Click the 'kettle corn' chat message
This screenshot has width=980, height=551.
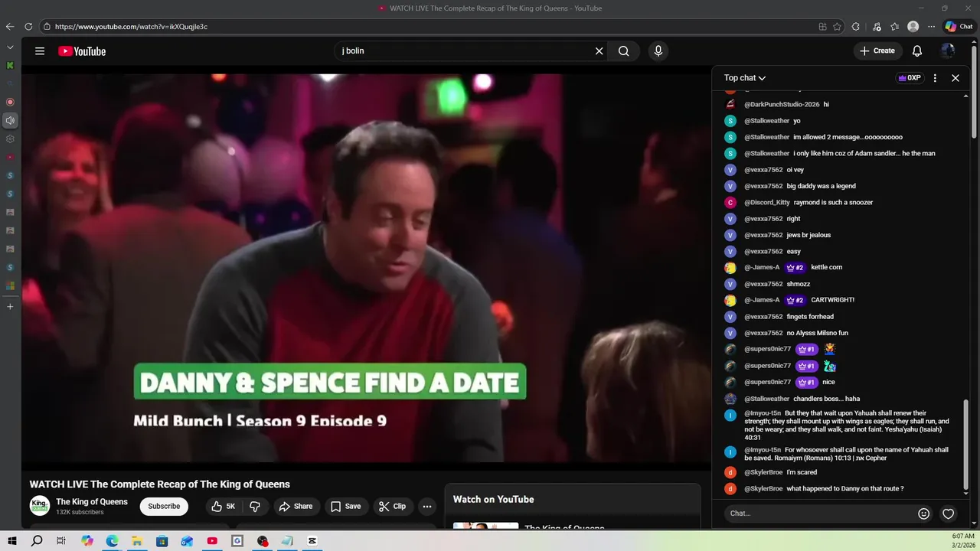click(827, 268)
